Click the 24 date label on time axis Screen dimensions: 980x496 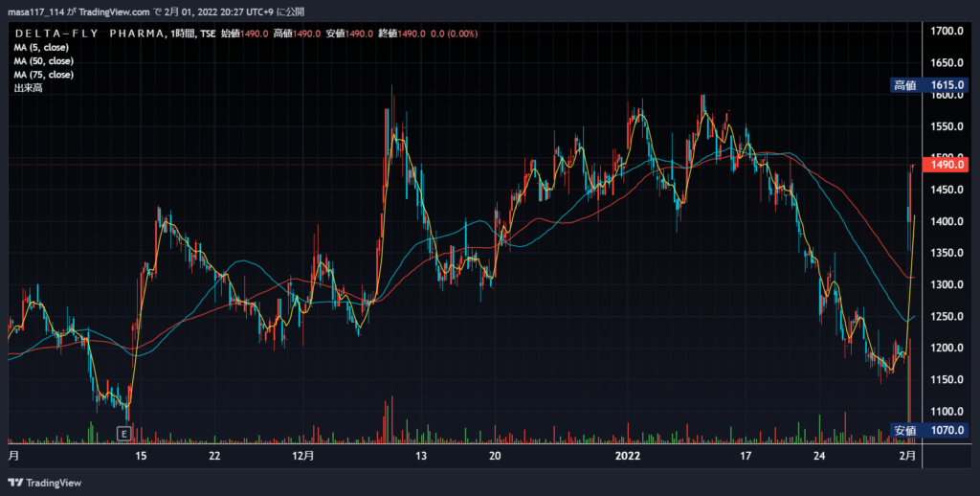819,456
